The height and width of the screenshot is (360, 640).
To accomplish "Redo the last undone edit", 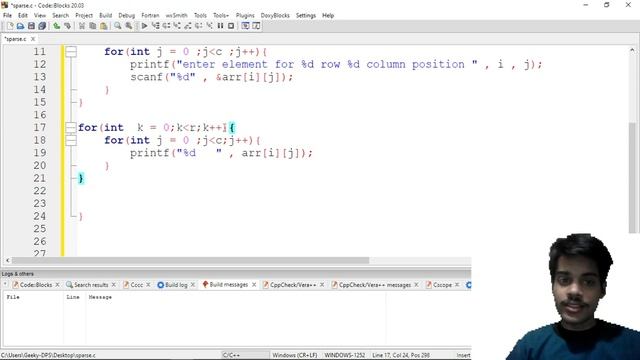I will (x=67, y=26).
